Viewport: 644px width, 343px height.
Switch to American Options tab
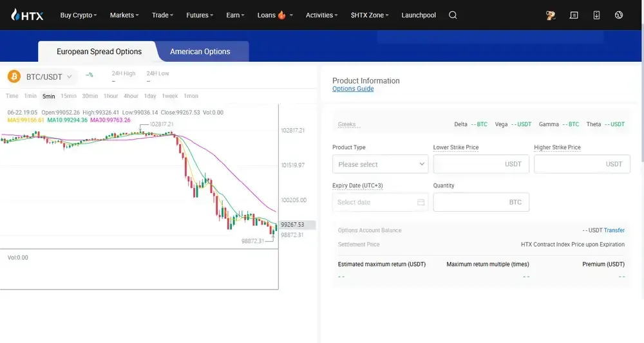[200, 51]
